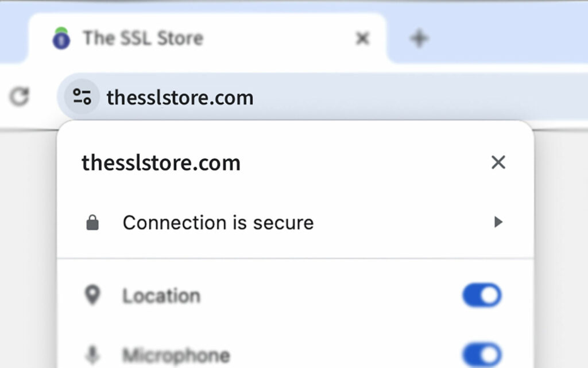Screen dimensions: 588x368
Task: Click The SSL Store tab favicon
Action: [x=61, y=38]
